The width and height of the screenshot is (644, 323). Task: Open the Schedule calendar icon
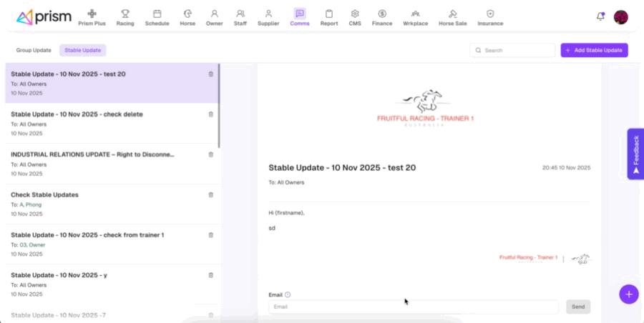[157, 14]
